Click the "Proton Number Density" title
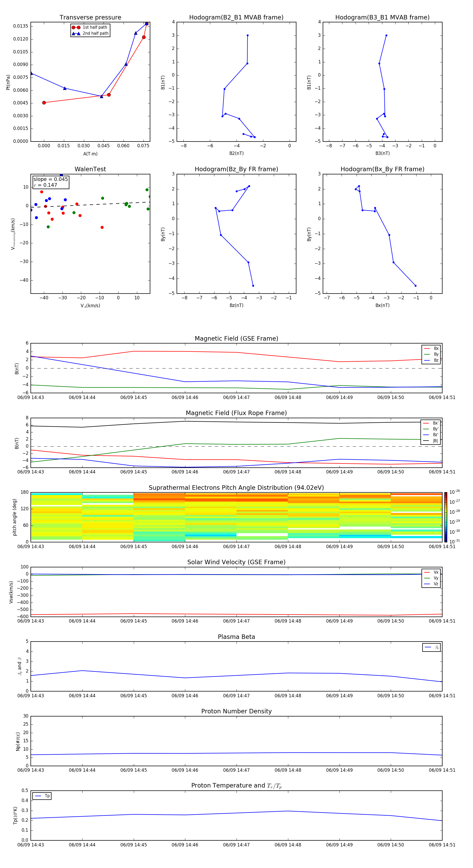Viewport: 473px width, 868px height. pos(236,711)
